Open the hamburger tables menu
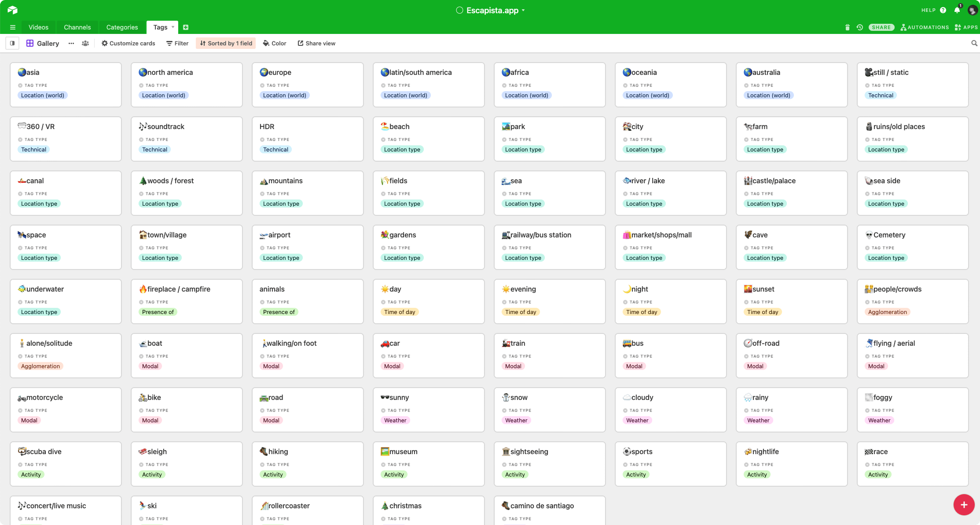The image size is (980, 525). tap(13, 27)
